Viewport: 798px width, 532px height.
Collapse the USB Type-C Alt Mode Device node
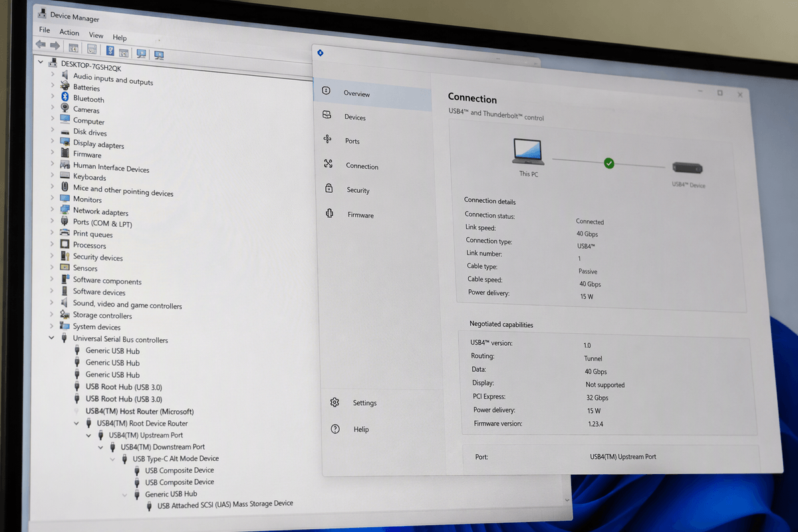tap(113, 458)
